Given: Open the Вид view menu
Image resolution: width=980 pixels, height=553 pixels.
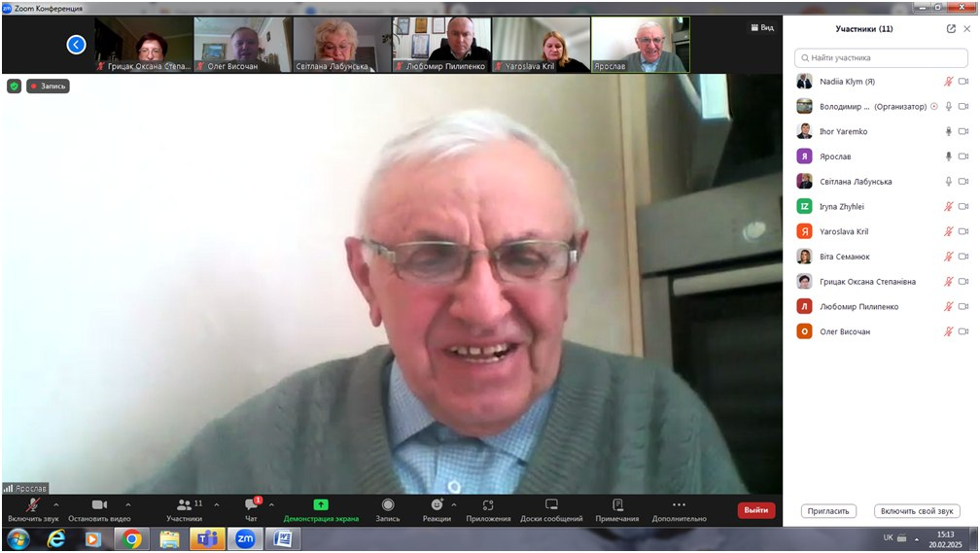Looking at the screenshot, I should click(761, 28).
